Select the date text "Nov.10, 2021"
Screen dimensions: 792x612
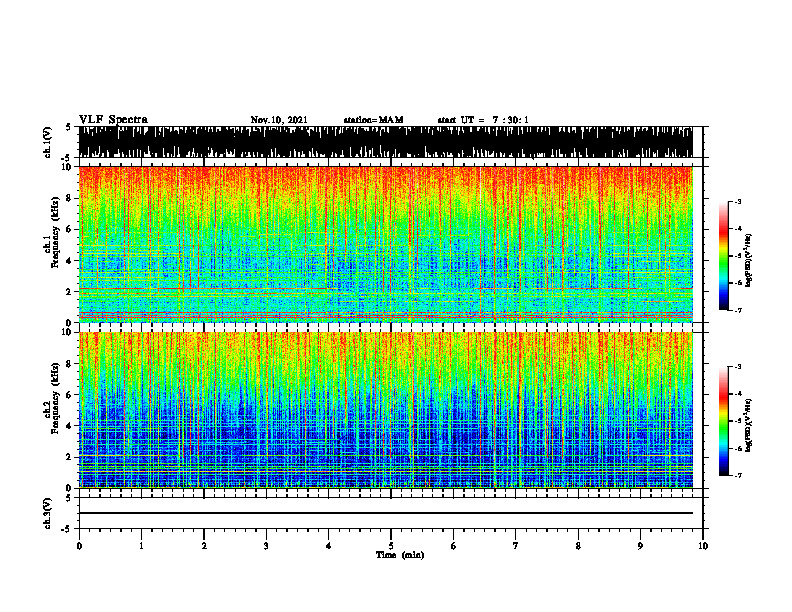click(x=279, y=120)
